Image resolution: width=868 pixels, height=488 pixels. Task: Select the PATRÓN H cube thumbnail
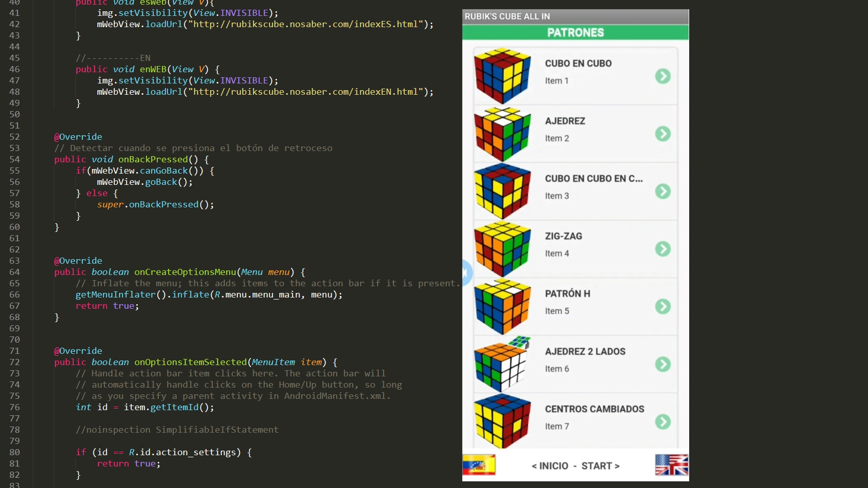pos(502,307)
